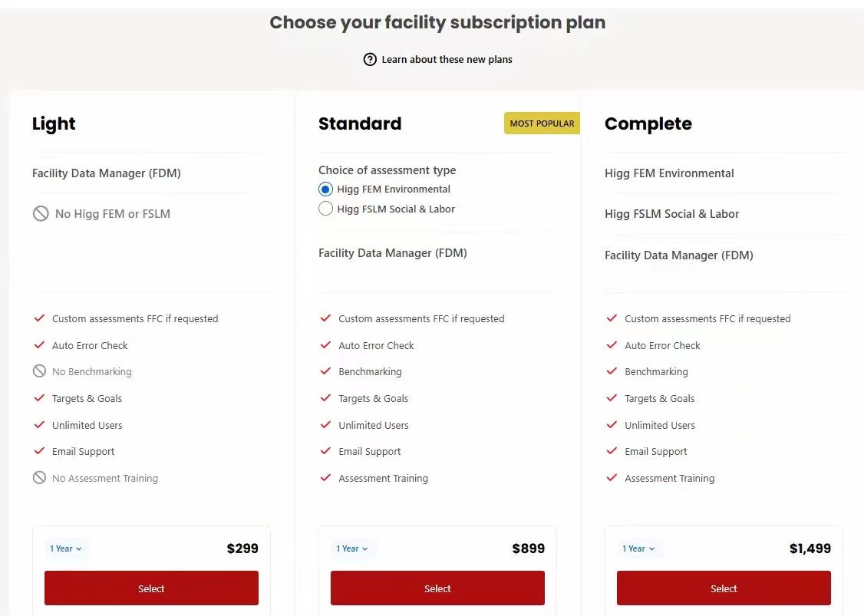Click the checkmark beside Unlimited Users in Standard plan
Viewport: 864px width, 616px height.
[x=325, y=425]
